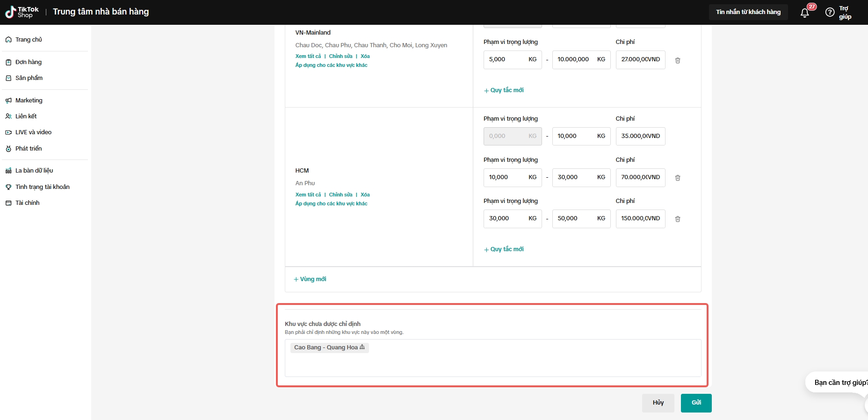
Task: Open Trang chủ in the sidebar
Action: [29, 40]
